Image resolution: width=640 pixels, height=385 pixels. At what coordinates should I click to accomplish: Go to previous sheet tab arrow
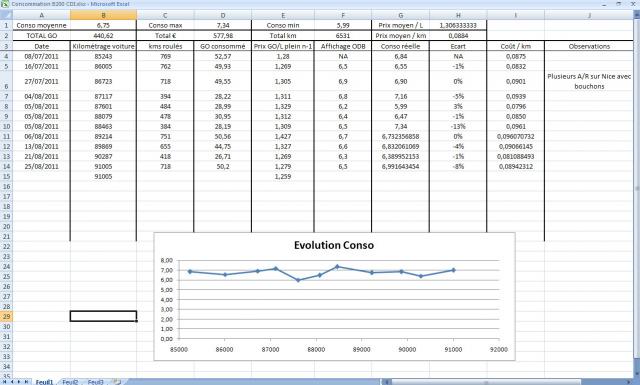coord(12,382)
